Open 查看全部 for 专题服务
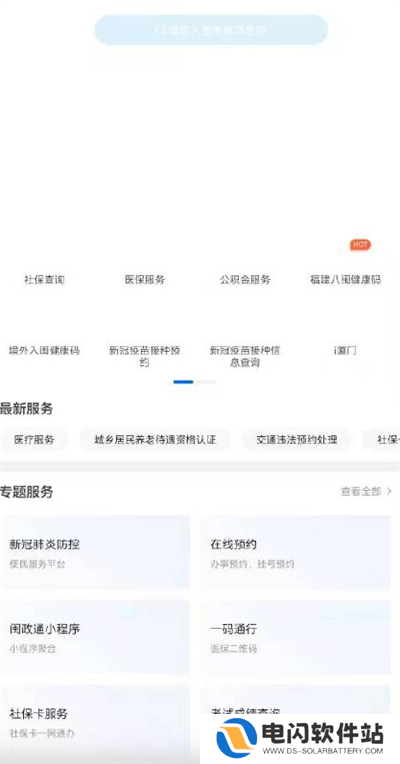The height and width of the screenshot is (764, 400). click(366, 492)
